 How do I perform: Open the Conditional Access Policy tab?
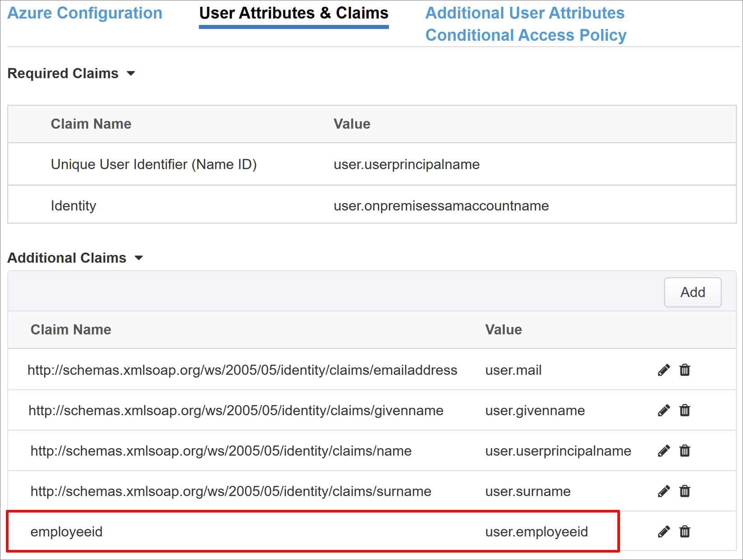click(526, 35)
